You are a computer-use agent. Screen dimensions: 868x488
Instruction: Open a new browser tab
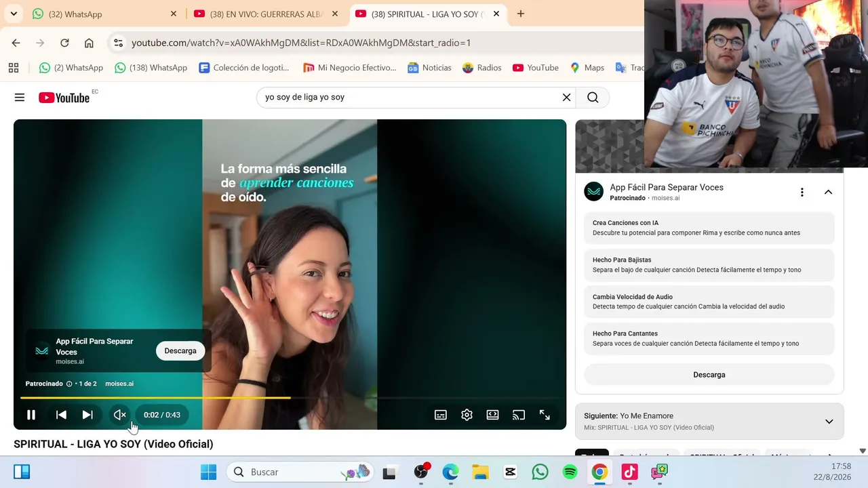[x=521, y=14]
